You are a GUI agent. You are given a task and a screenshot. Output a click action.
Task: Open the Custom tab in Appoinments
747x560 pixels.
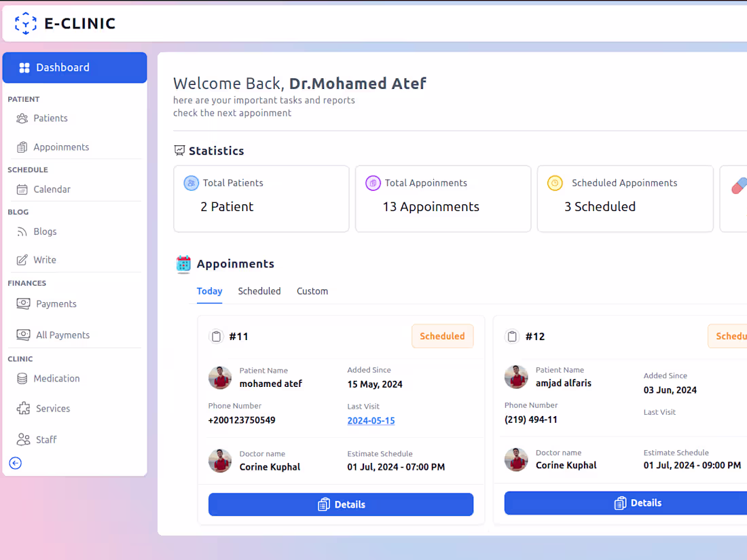[312, 291]
